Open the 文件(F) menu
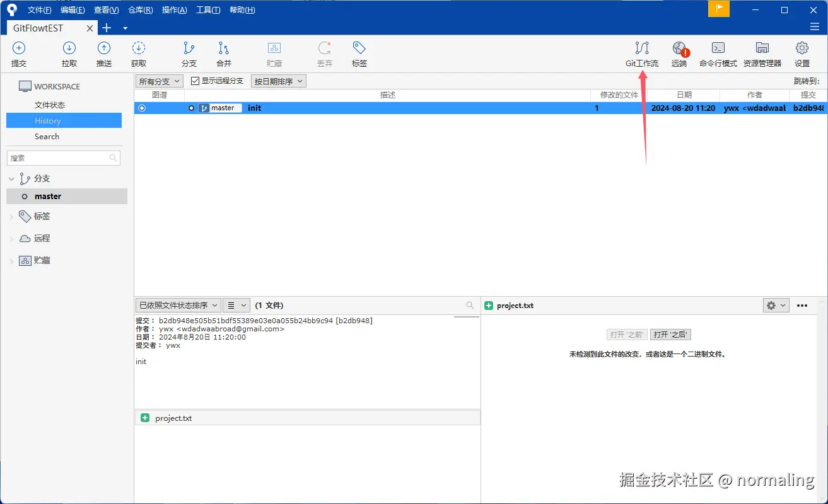Screen dimensions: 828x504 pyautogui.click(x=40, y=10)
